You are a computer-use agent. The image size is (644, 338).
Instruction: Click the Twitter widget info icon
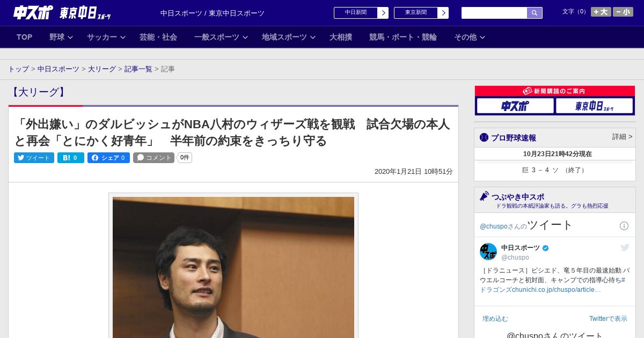(x=624, y=226)
